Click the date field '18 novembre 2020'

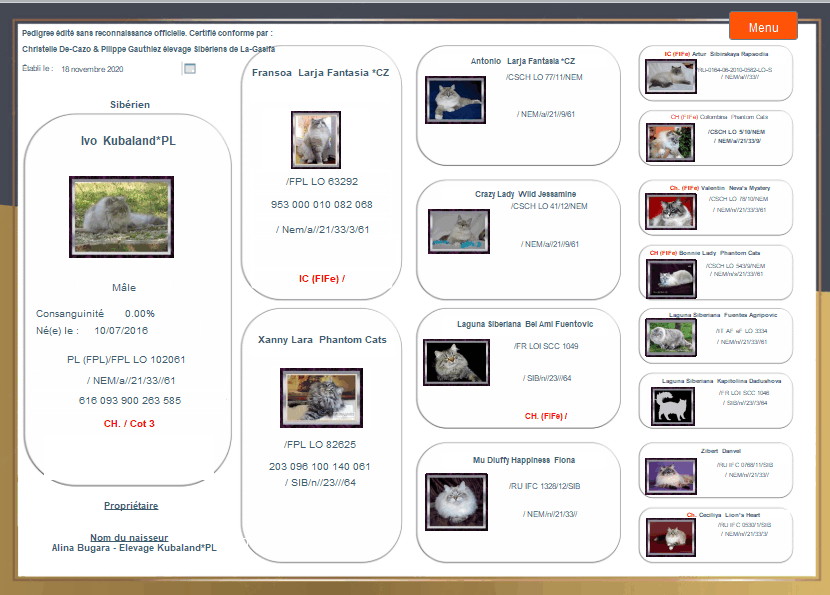click(92, 70)
